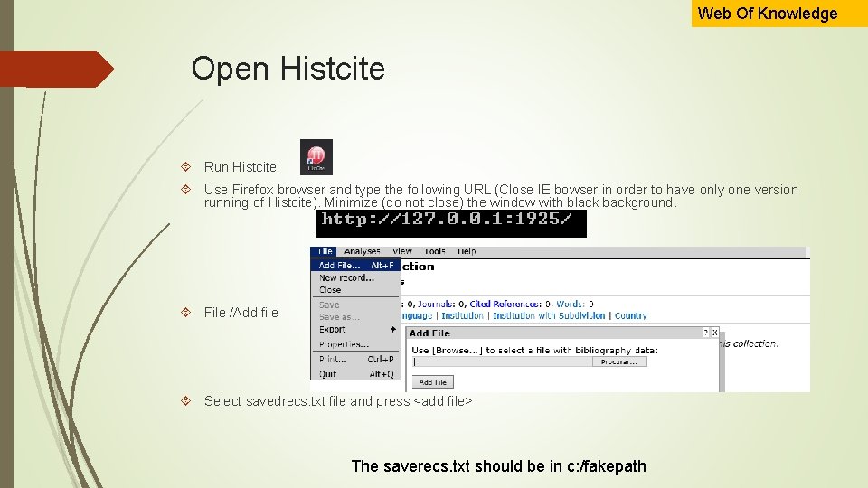This screenshot has width=868, height=488.
Task: Expand the Export submenu
Action: click(356, 329)
